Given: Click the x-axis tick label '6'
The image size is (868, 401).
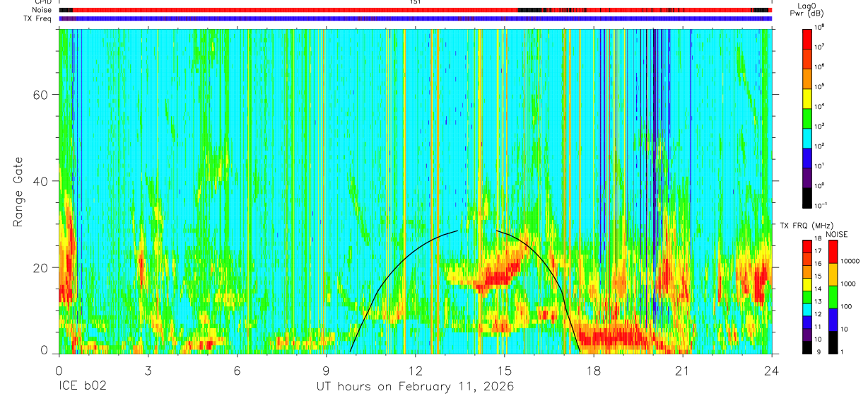Looking at the screenshot, I should 237,370.
